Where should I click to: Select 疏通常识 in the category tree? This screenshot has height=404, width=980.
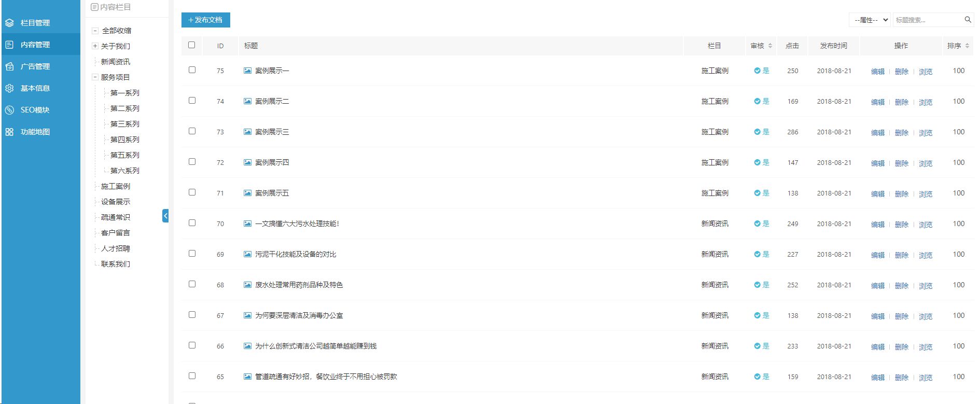tap(116, 217)
